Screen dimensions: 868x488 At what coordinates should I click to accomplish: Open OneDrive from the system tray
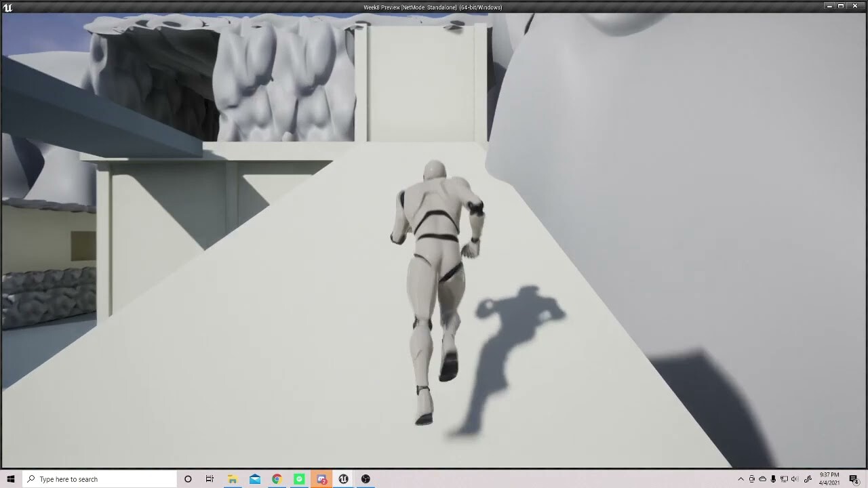click(763, 479)
